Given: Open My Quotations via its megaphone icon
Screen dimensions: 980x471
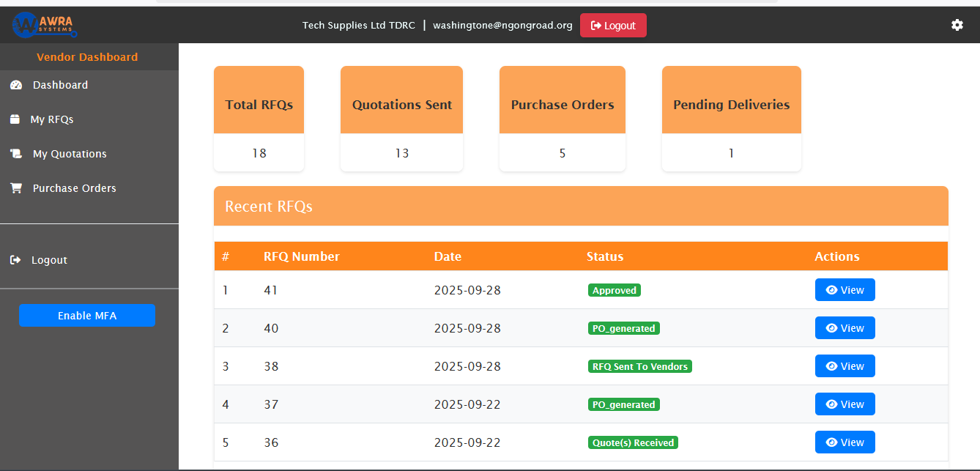Looking at the screenshot, I should tap(16, 153).
